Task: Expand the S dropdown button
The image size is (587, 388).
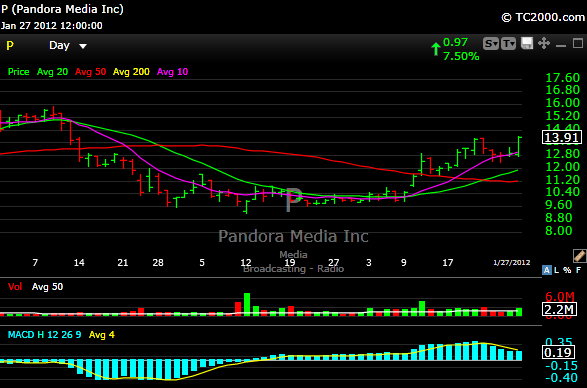Action: [491, 43]
